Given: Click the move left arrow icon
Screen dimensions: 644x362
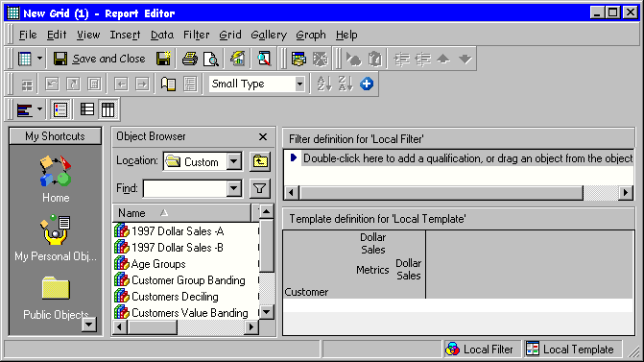Looking at the screenshot, I should point(121,84).
